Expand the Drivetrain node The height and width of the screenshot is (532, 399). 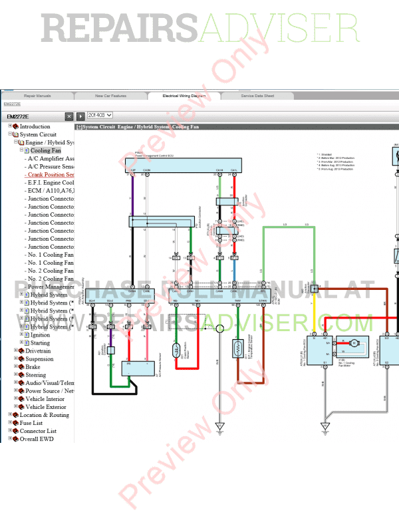(x=16, y=350)
